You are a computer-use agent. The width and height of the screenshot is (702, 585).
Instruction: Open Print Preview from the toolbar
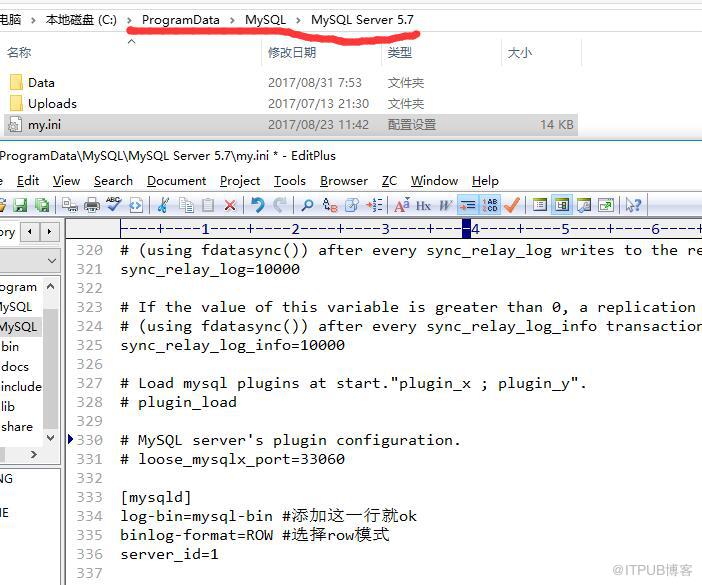(70, 205)
